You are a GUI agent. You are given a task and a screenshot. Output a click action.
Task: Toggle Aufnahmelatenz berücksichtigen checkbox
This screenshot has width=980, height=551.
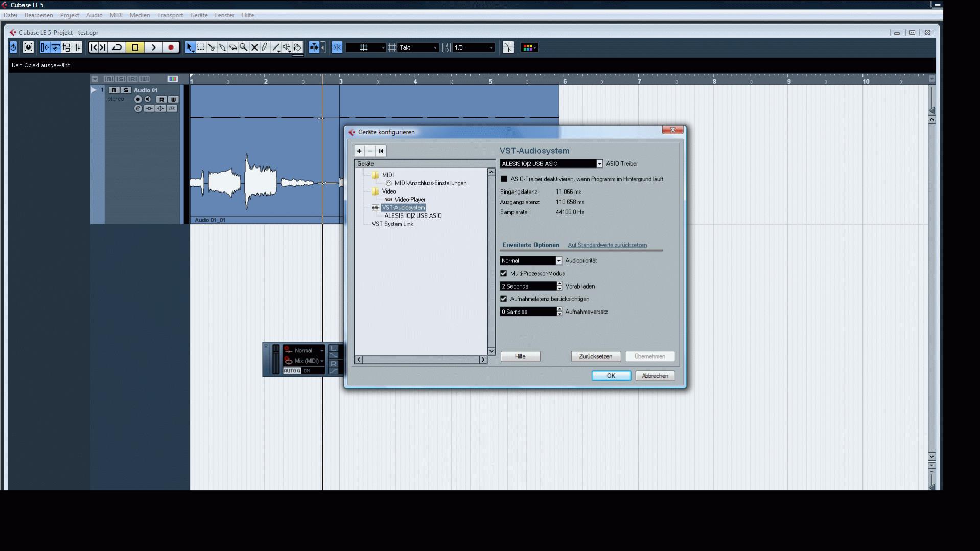[x=504, y=299]
